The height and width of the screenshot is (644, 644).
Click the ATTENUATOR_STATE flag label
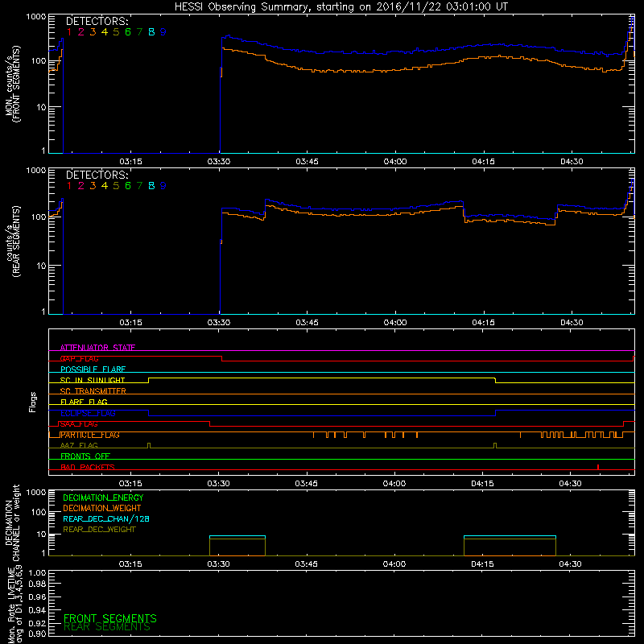[x=97, y=348]
